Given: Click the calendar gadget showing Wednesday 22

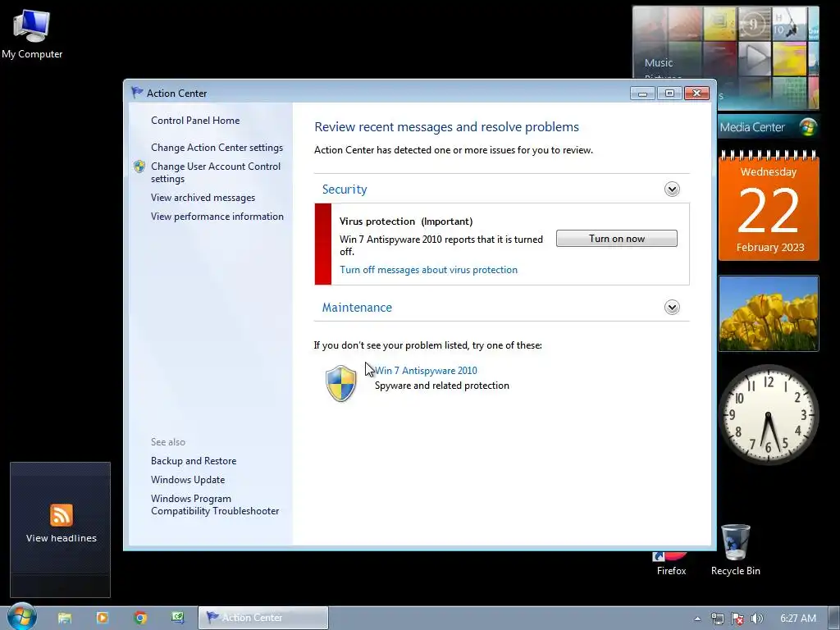Looking at the screenshot, I should [x=769, y=206].
